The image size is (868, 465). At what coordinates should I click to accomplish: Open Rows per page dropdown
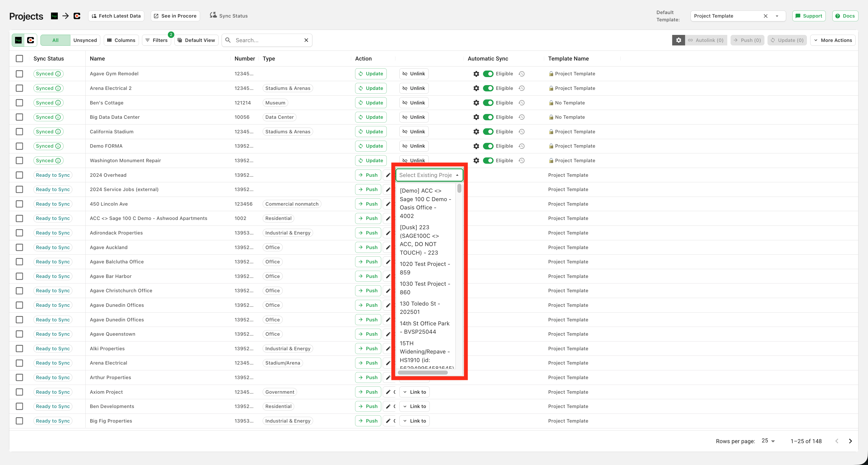tap(768, 441)
